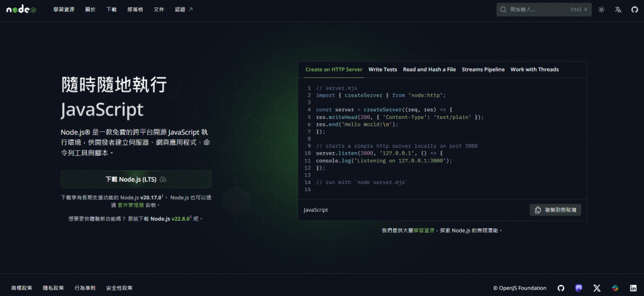Click the v20.17.0 version text
This screenshot has width=644, height=296.
151,197
